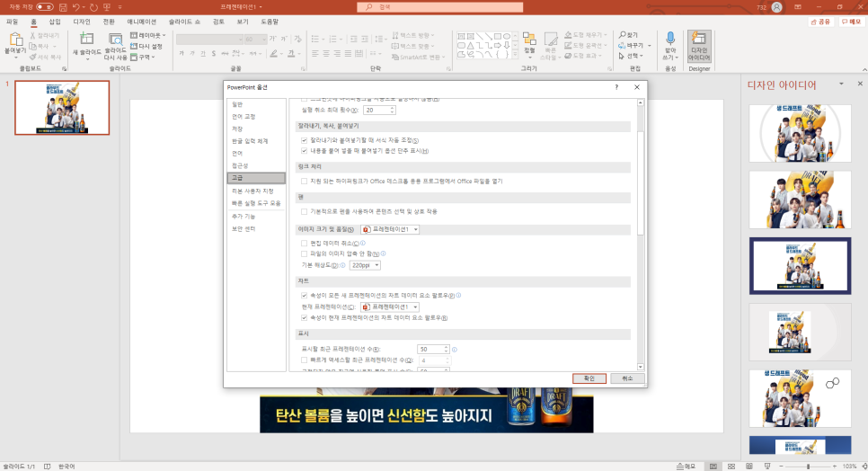
Task: Expand the 디자인 아이디어 pane options arrow
Action: click(x=841, y=84)
